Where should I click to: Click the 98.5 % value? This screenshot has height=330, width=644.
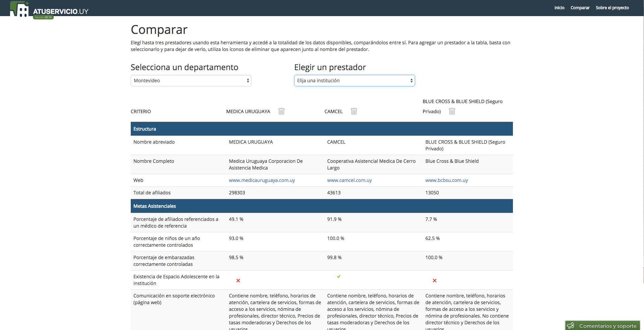click(236, 257)
